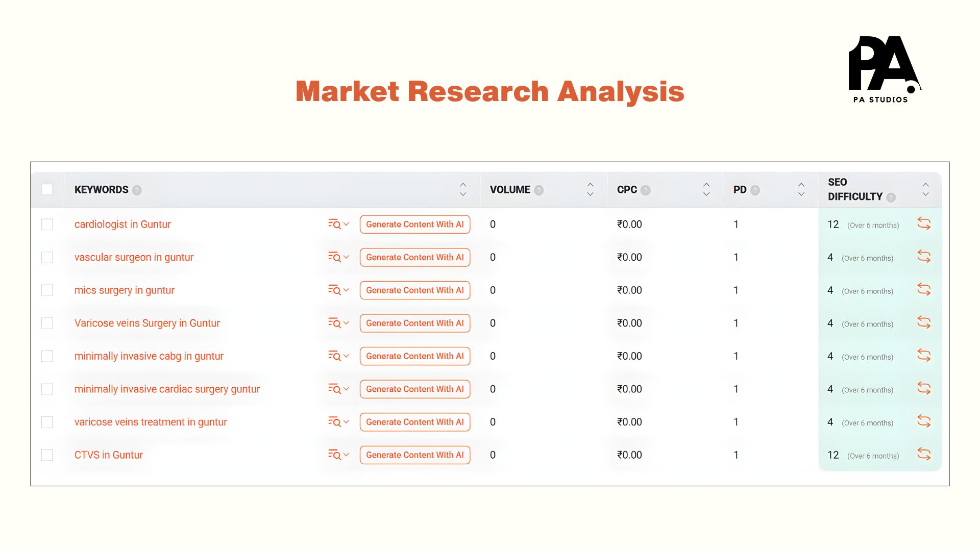Refresh data for CTVS in Guntur row

tap(924, 454)
